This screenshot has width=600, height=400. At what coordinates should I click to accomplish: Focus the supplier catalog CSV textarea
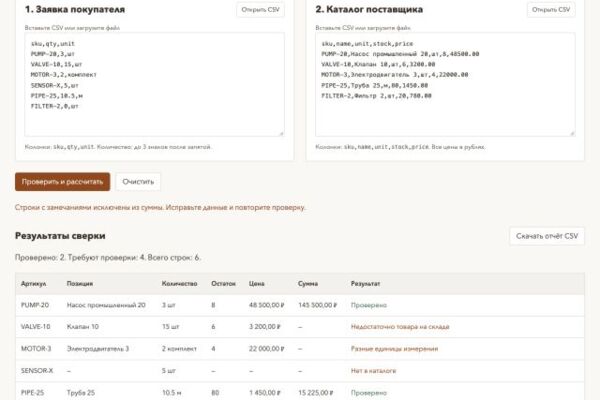445,84
